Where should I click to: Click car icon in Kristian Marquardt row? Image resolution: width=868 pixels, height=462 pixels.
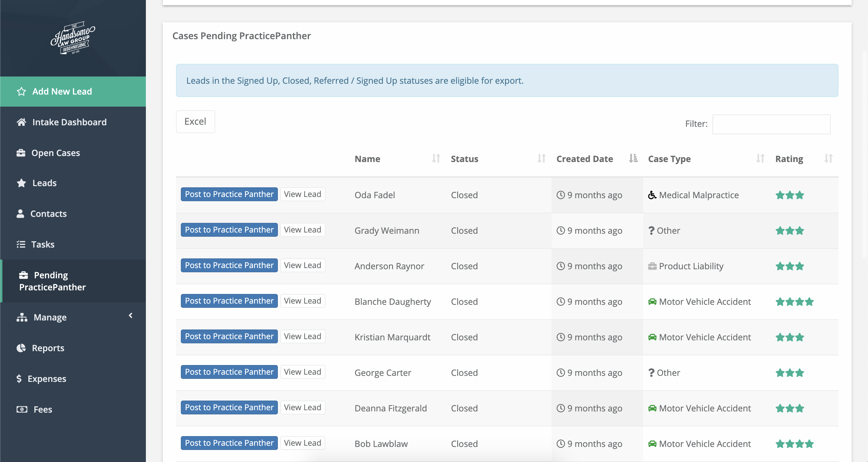coord(652,337)
